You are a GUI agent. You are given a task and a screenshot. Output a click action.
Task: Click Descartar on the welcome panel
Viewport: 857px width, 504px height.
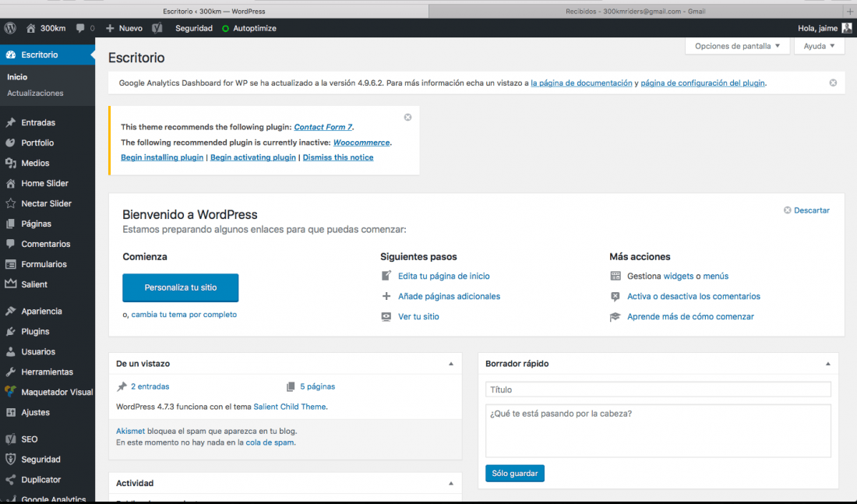806,210
